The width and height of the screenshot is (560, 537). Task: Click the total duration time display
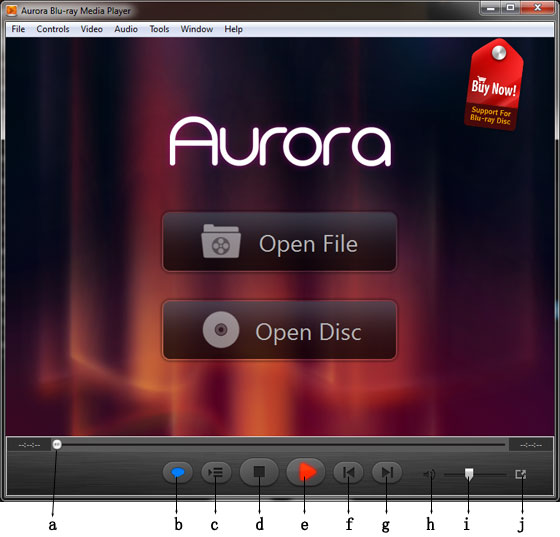(x=531, y=445)
